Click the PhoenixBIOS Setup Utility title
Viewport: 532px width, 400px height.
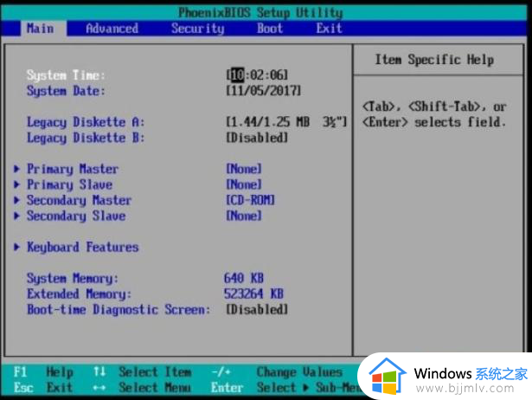pyautogui.click(x=260, y=13)
